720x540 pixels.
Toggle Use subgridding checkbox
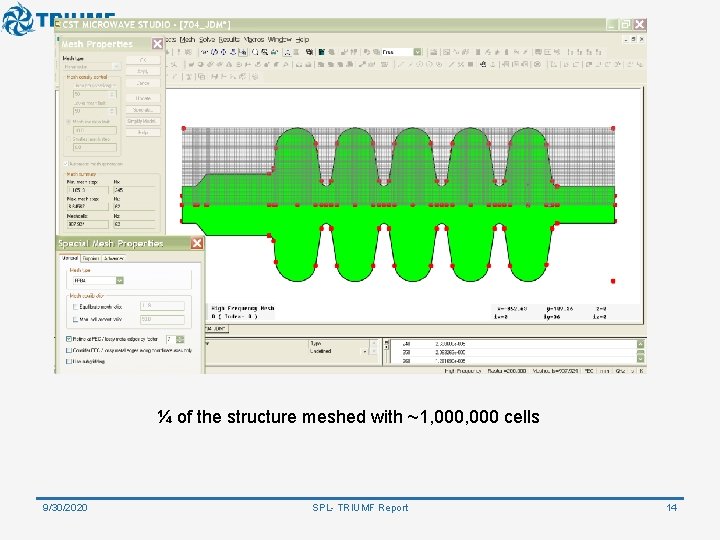click(69, 361)
